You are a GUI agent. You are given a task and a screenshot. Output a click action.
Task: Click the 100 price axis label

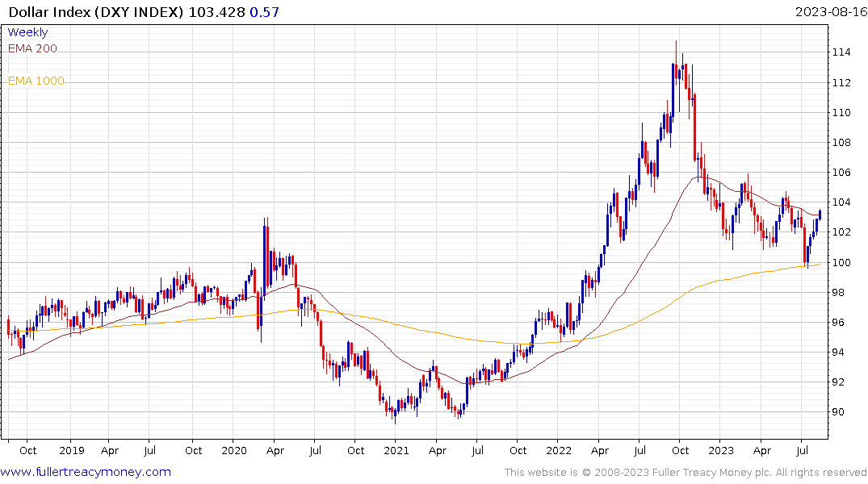point(841,263)
